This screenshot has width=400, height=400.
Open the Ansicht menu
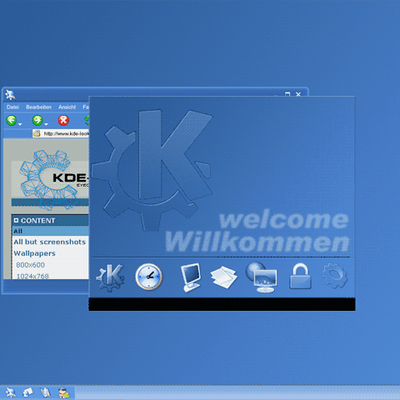(x=67, y=107)
